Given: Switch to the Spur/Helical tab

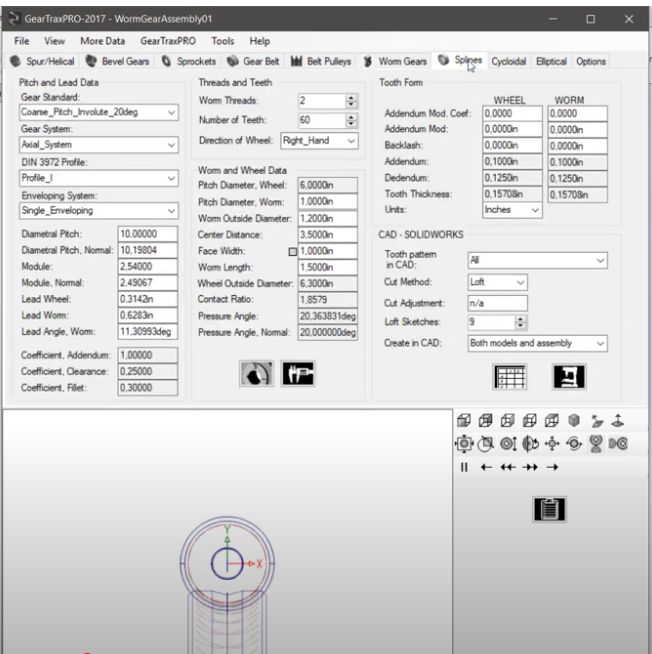Looking at the screenshot, I should [42, 61].
